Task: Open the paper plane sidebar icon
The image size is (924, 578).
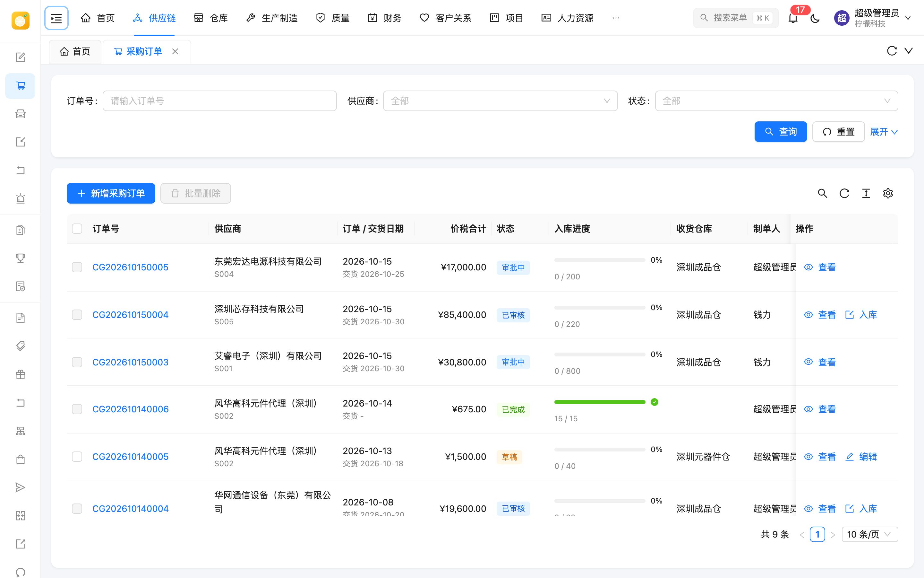Action: click(21, 488)
